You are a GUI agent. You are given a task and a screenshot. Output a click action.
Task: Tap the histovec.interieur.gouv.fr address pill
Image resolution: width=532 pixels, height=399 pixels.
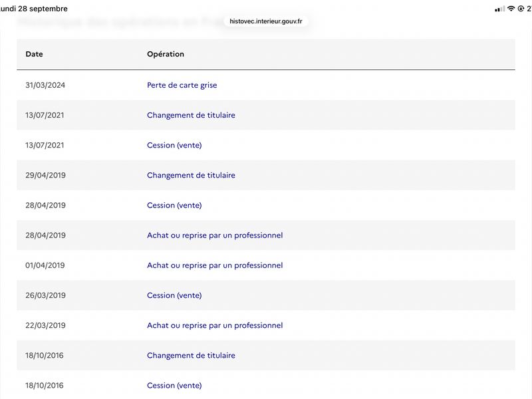(265, 21)
